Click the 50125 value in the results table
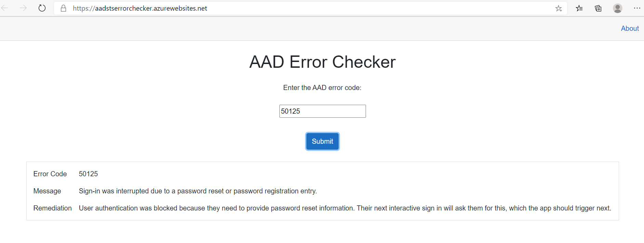Viewport: 644px width, 243px height. click(88, 174)
